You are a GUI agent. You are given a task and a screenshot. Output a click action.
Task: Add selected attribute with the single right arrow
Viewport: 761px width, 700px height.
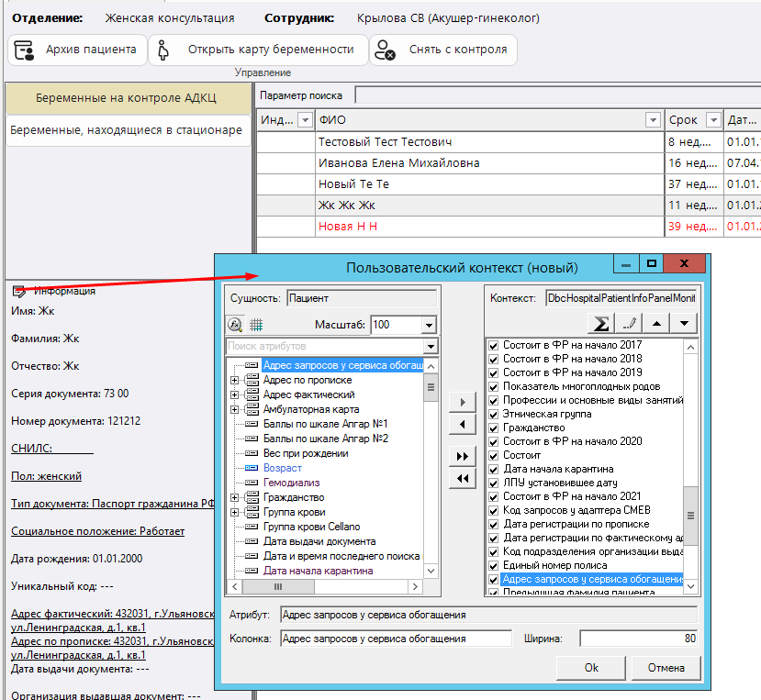click(462, 402)
